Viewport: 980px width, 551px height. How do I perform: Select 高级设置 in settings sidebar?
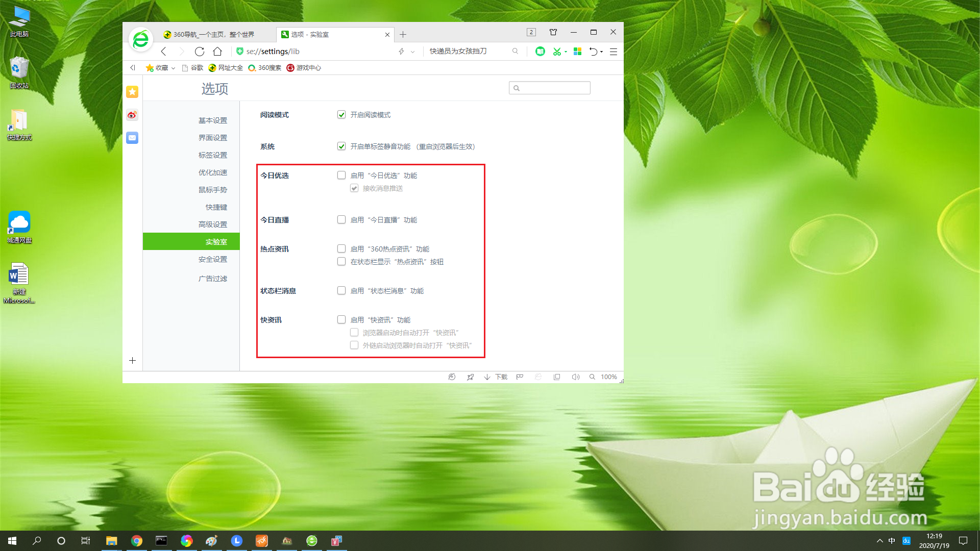213,224
